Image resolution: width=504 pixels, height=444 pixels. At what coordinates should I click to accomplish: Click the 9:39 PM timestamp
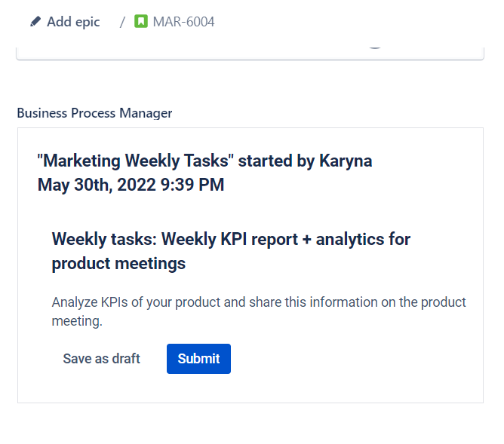[192, 185]
